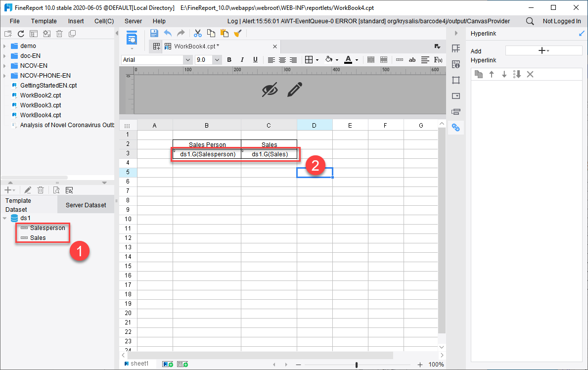This screenshot has width=588, height=370.
Task: Select the Merge Cells icon in the toolbar
Action: [371, 59]
